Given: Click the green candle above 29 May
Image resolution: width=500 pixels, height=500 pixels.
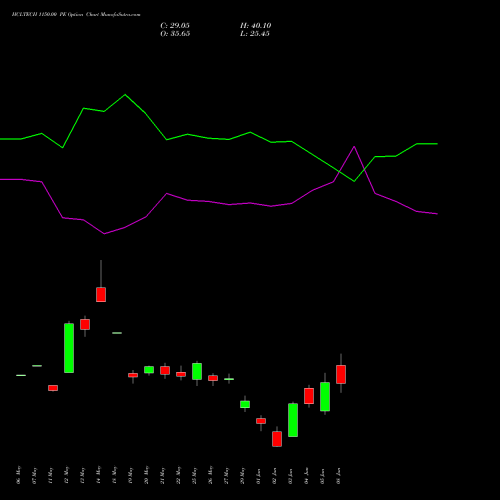Looking at the screenshot, I should [x=245, y=404].
